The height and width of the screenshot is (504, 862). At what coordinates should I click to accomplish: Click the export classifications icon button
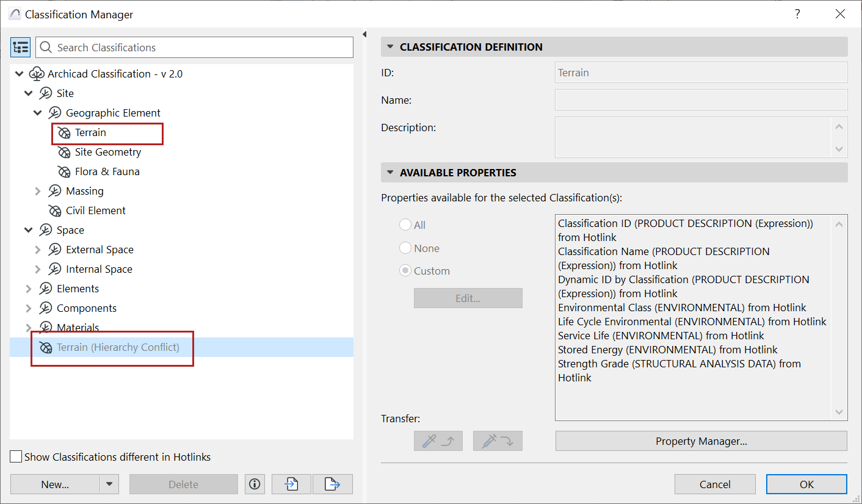(333, 484)
